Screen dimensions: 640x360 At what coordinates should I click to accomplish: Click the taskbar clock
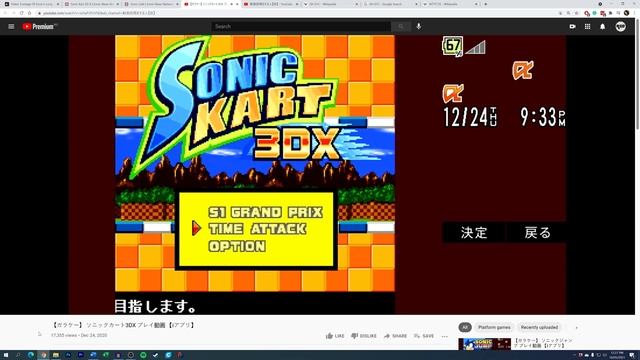pos(616,355)
